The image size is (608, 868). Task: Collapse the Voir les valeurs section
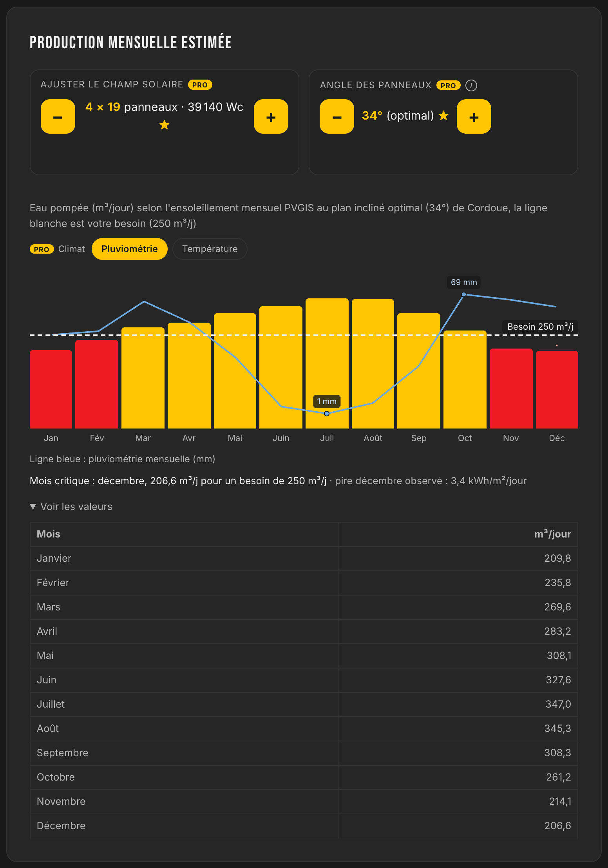(71, 507)
